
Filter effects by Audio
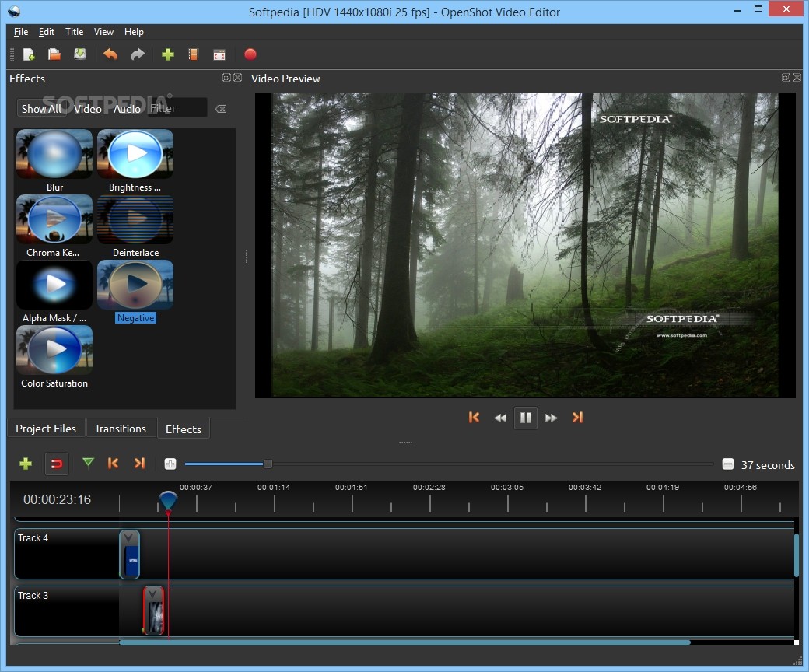(127, 109)
